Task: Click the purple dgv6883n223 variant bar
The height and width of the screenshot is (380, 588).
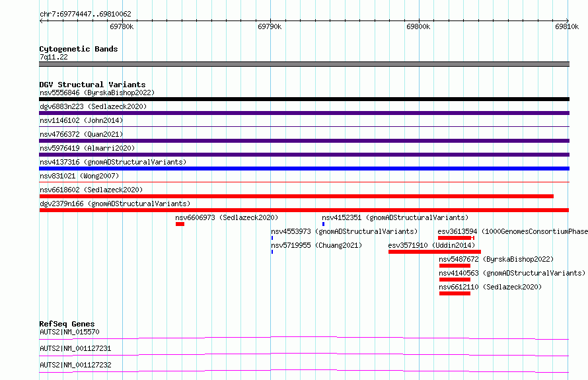Action: 304,113
